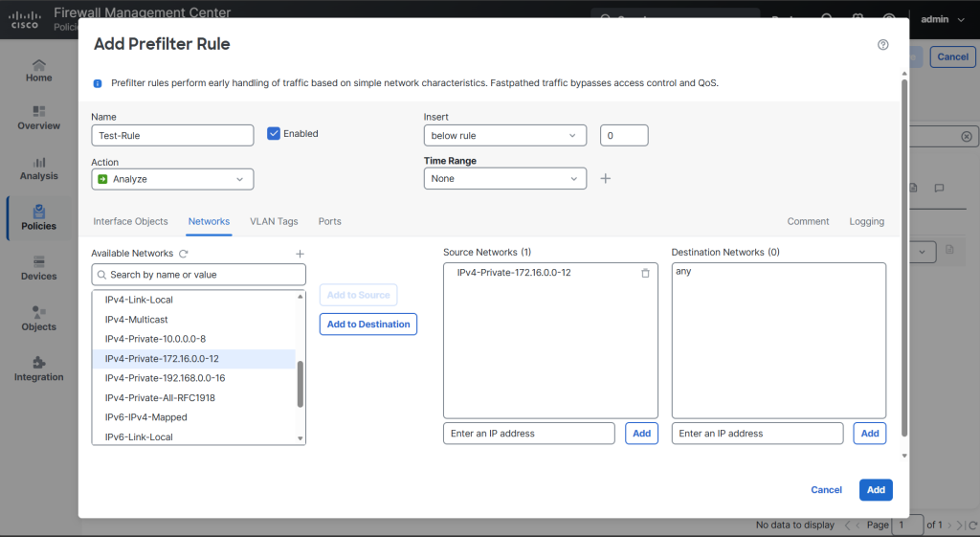Switch to Ports tab

tap(329, 221)
